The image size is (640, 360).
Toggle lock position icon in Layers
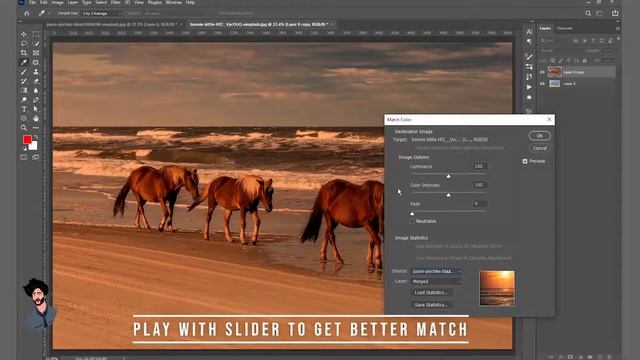pos(569,60)
